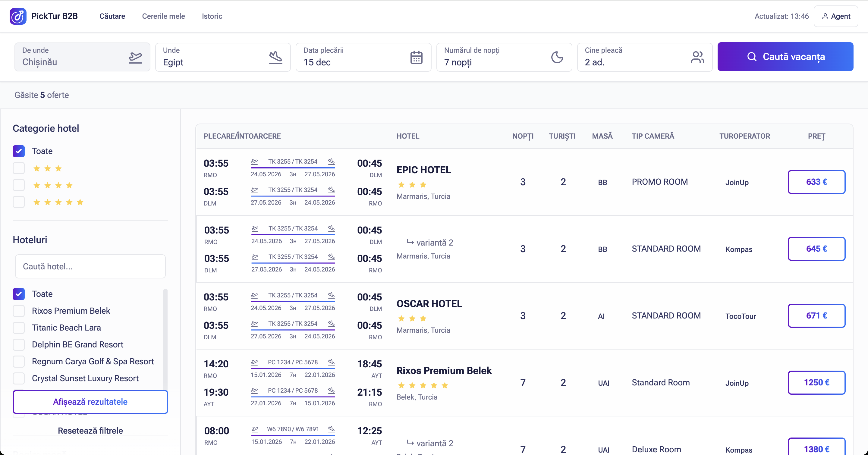Uncheck Toate under Categorie hotel
This screenshot has width=868, height=455.
[19, 151]
